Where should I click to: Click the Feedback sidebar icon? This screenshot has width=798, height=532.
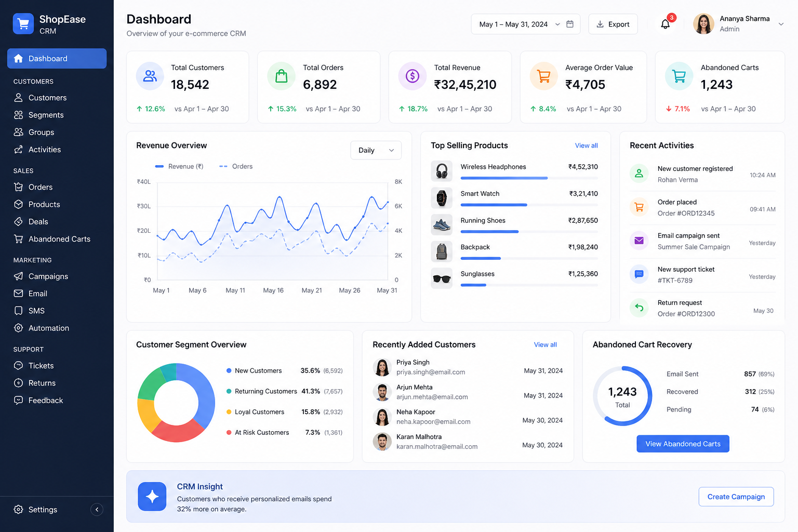(19, 400)
